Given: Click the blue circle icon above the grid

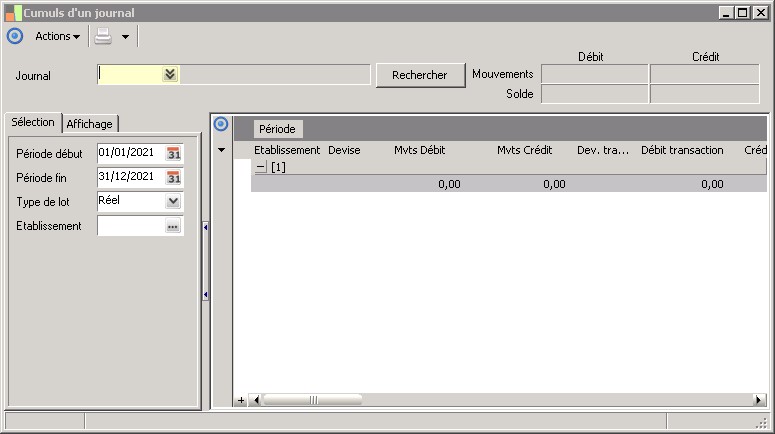Looking at the screenshot, I should click(222, 124).
